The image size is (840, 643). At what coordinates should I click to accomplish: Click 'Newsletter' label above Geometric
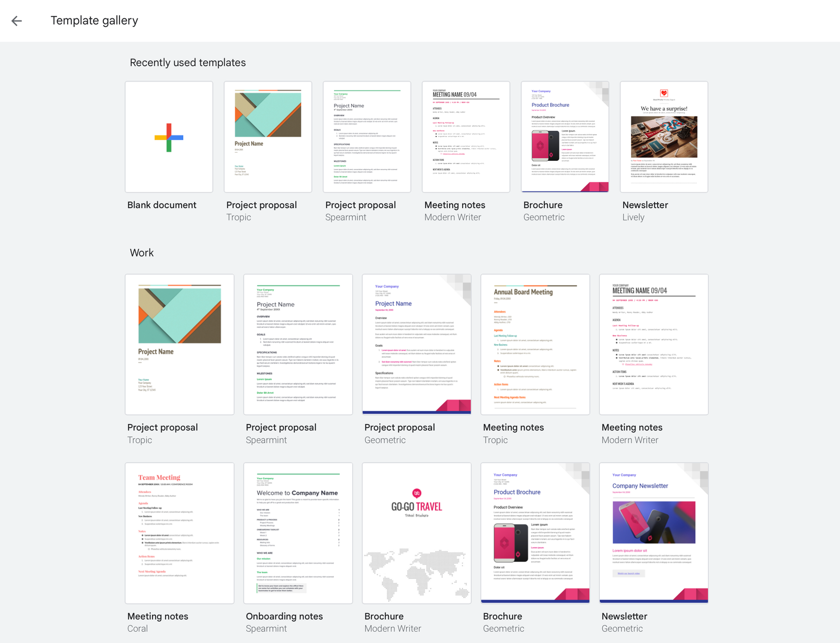click(624, 616)
